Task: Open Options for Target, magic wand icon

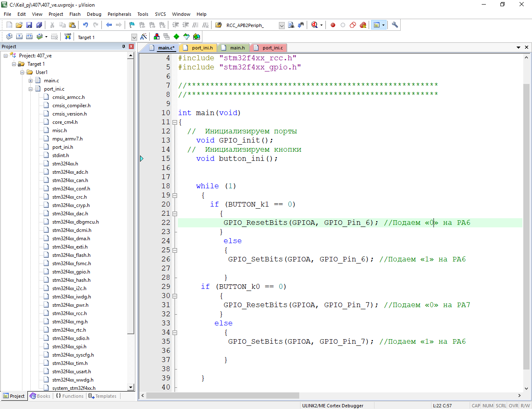Action: [x=143, y=37]
